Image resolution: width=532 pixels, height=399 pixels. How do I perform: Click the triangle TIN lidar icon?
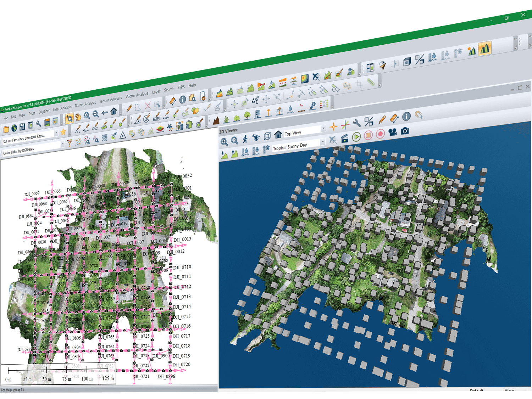[123, 135]
